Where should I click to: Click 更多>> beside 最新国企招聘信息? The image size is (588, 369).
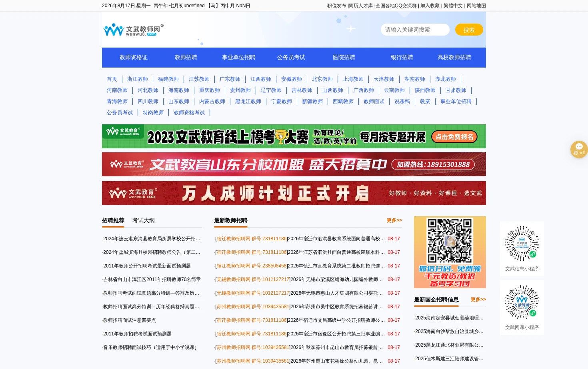coord(478,299)
